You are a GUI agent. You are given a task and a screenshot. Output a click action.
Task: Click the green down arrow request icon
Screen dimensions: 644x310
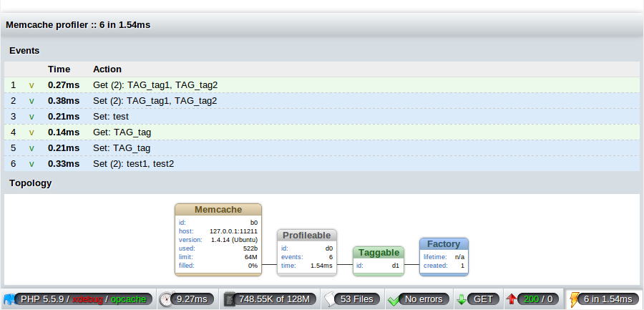tap(462, 299)
